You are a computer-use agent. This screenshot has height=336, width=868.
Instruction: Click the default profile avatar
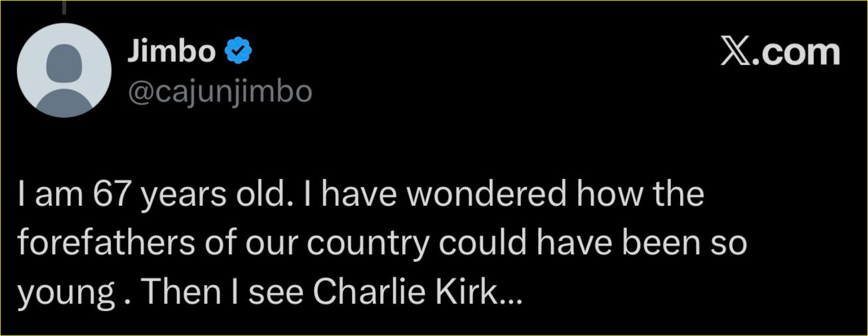click(x=64, y=70)
